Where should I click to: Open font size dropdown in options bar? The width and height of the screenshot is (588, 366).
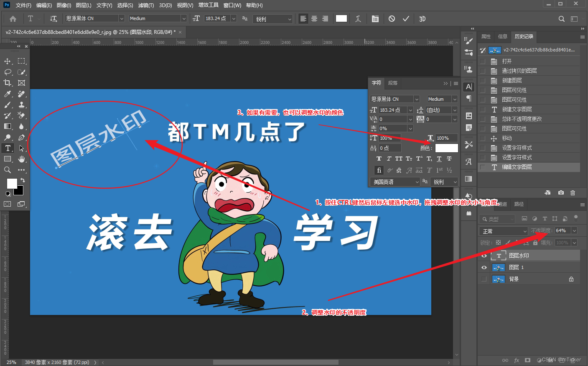point(234,18)
